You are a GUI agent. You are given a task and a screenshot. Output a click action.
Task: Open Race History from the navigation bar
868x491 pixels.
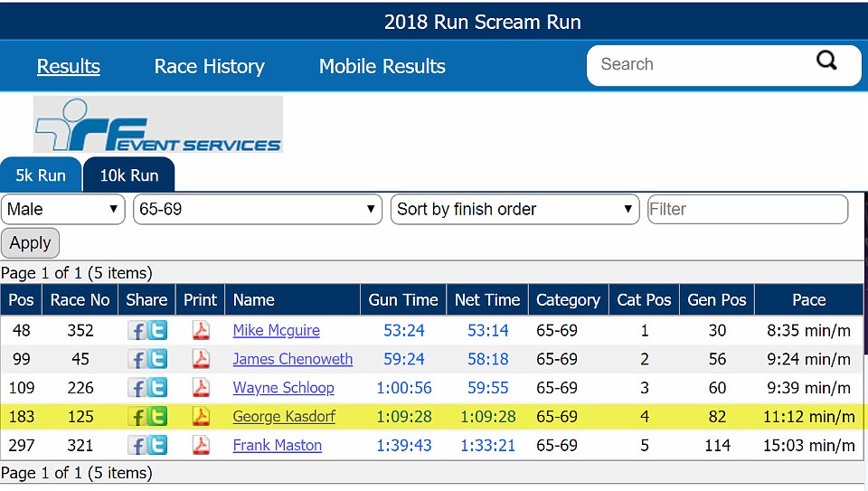[x=209, y=67]
